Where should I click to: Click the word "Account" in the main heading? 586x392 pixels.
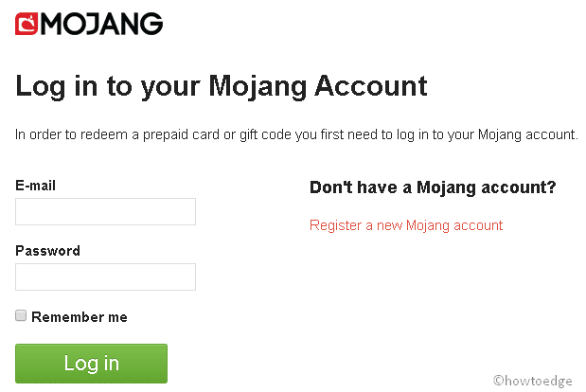pos(371,86)
